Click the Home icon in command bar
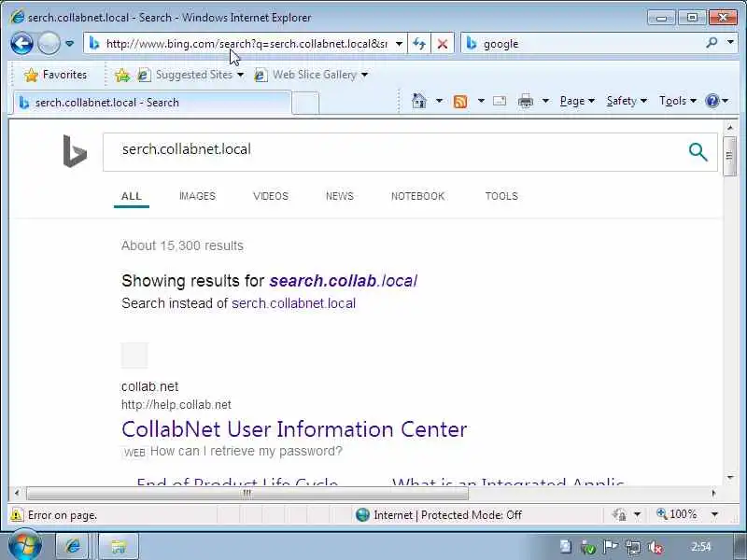Screen dimensions: 747x560 coord(418,101)
